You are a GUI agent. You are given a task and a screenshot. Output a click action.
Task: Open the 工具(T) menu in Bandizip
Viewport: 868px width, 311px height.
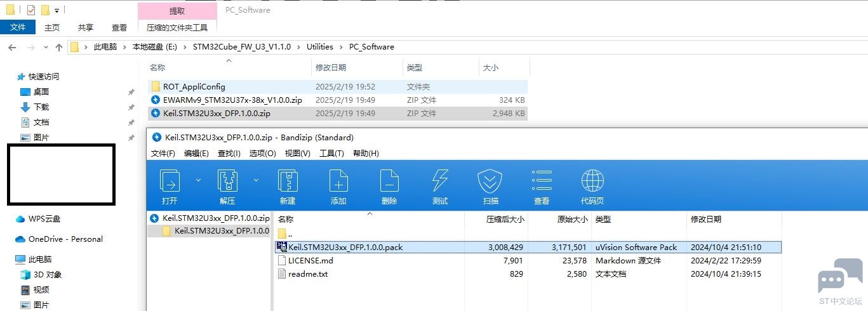(x=331, y=154)
